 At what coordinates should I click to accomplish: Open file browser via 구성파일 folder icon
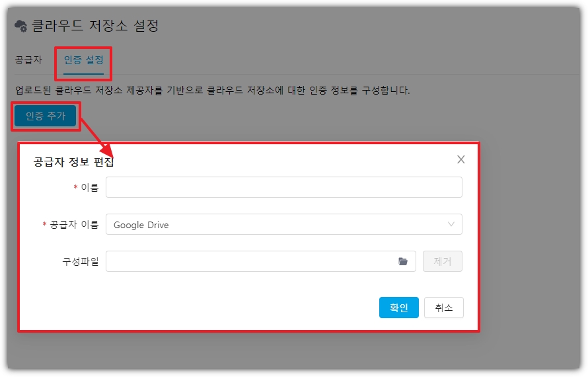(x=403, y=261)
